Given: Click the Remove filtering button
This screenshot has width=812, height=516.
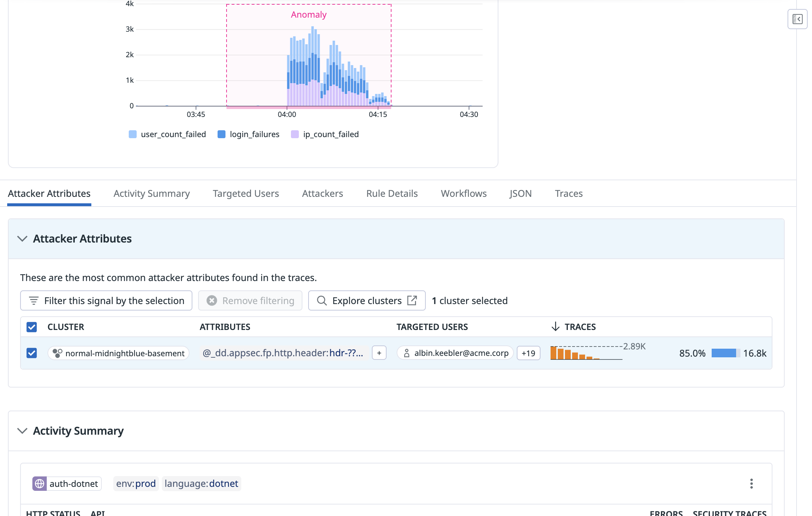Looking at the screenshot, I should [250, 300].
